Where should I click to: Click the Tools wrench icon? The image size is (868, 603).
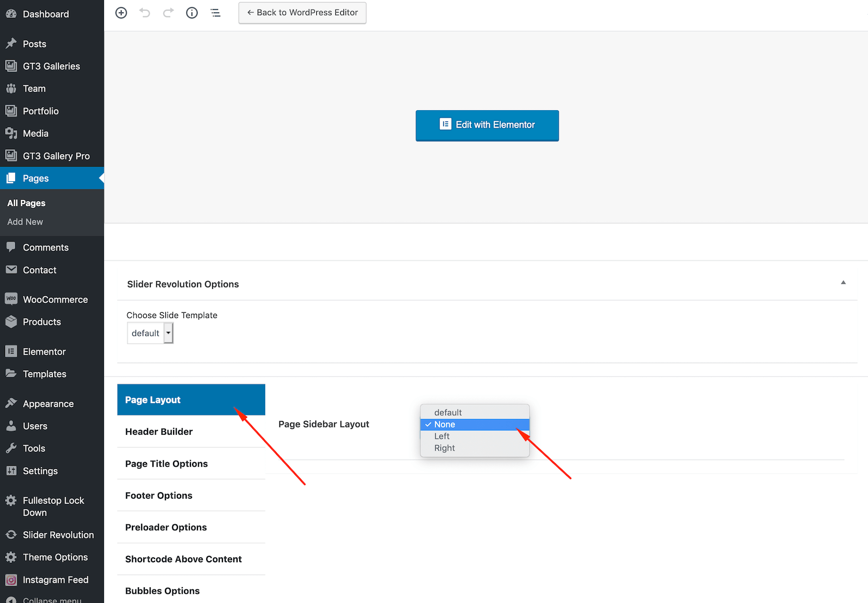(11, 448)
